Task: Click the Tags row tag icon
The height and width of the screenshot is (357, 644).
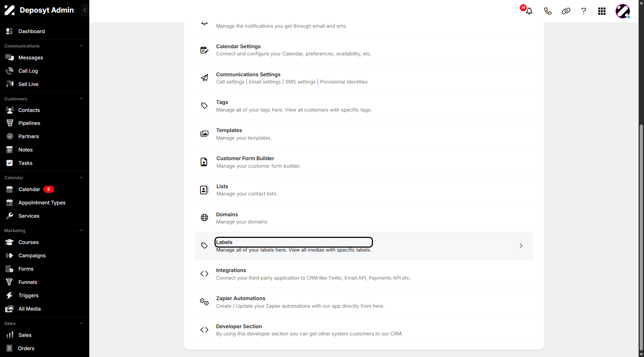Action: (204, 106)
